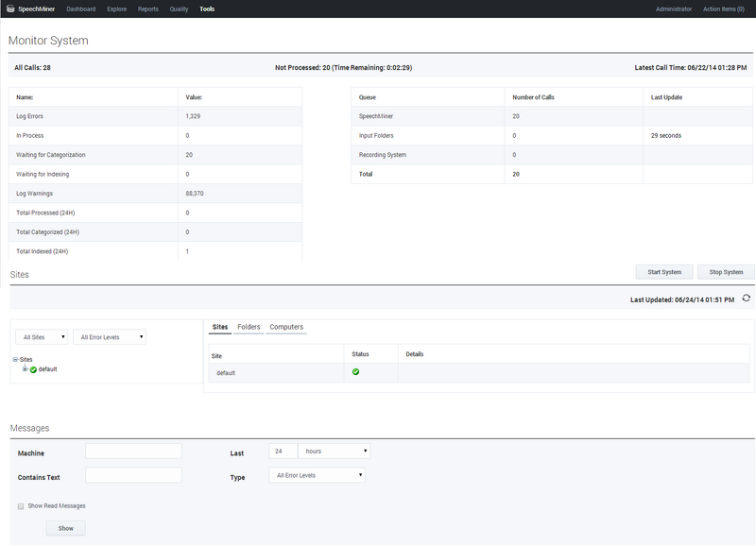This screenshot has width=756, height=546.
Task: Collapse the Sites root node
Action: [14, 359]
